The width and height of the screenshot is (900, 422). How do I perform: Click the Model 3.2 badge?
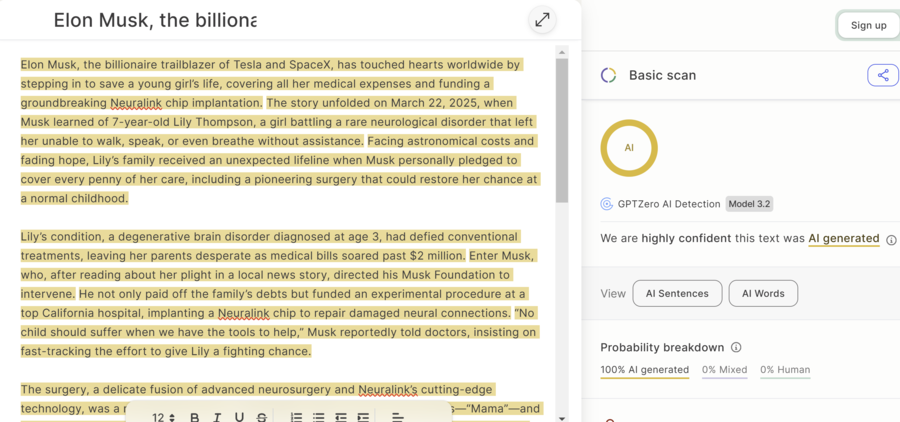(749, 204)
